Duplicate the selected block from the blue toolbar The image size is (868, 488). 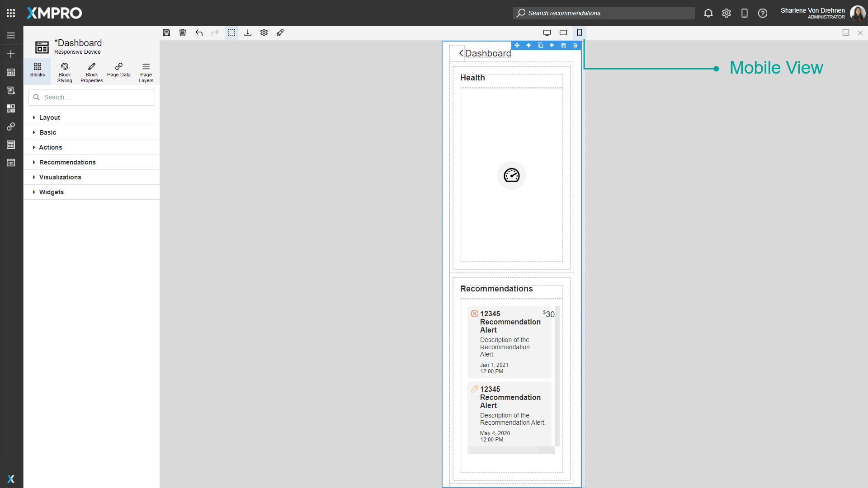click(x=540, y=45)
